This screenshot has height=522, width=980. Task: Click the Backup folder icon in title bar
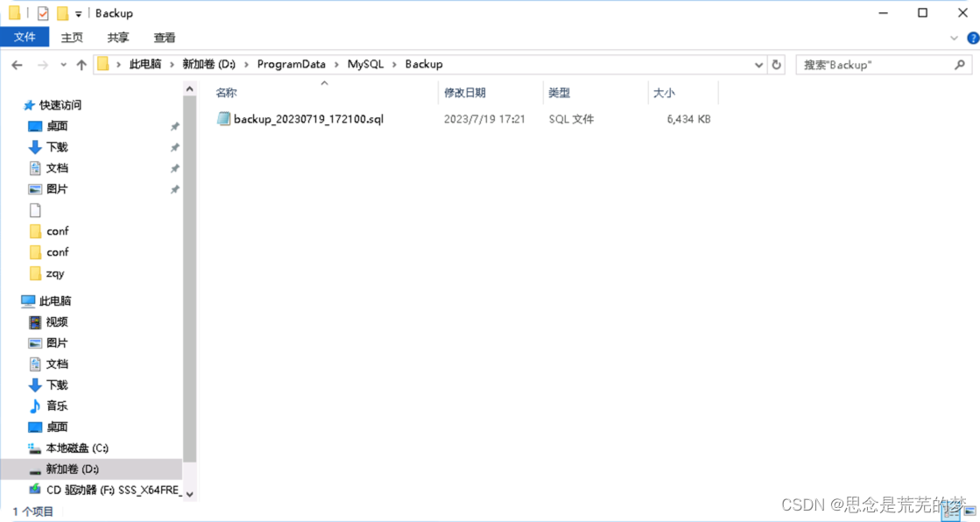[x=14, y=12]
